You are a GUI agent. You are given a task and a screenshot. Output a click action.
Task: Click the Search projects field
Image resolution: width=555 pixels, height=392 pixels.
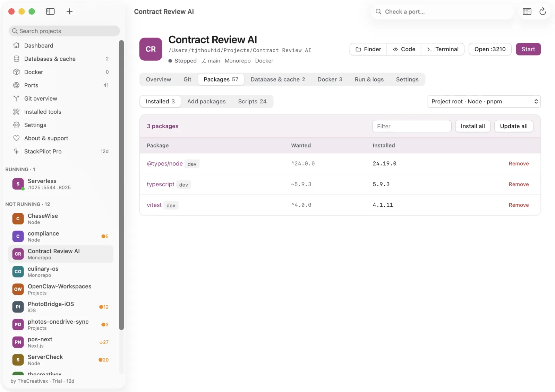coord(64,31)
